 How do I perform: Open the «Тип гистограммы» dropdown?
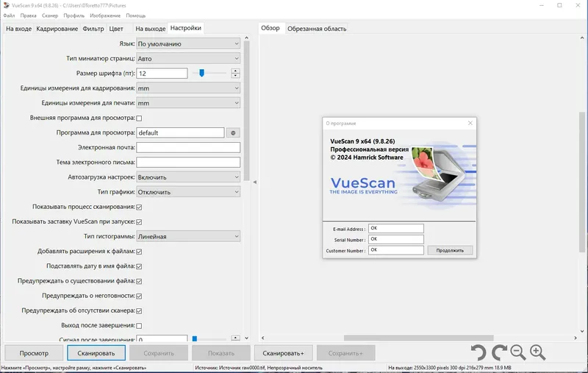pos(188,236)
